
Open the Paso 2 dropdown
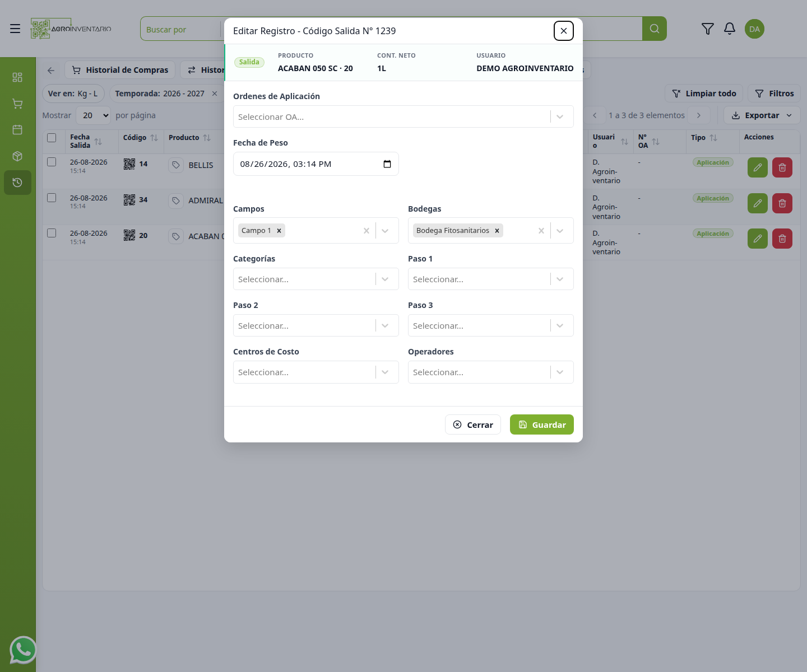316,325
